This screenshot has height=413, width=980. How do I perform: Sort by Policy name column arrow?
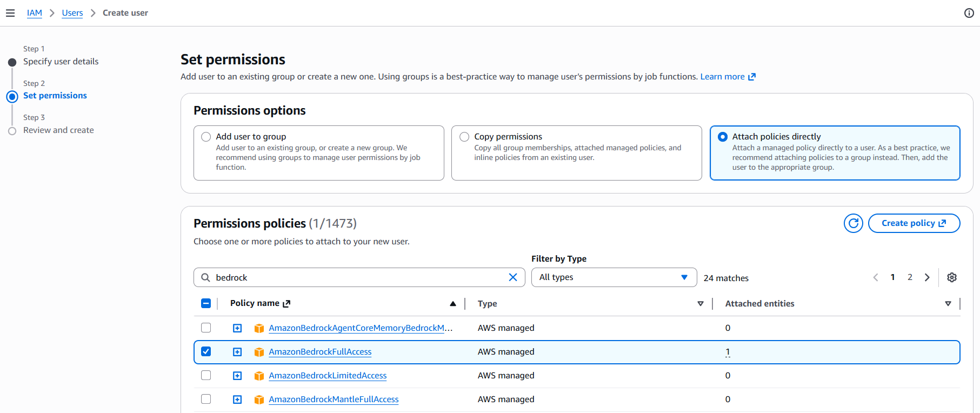click(452, 304)
